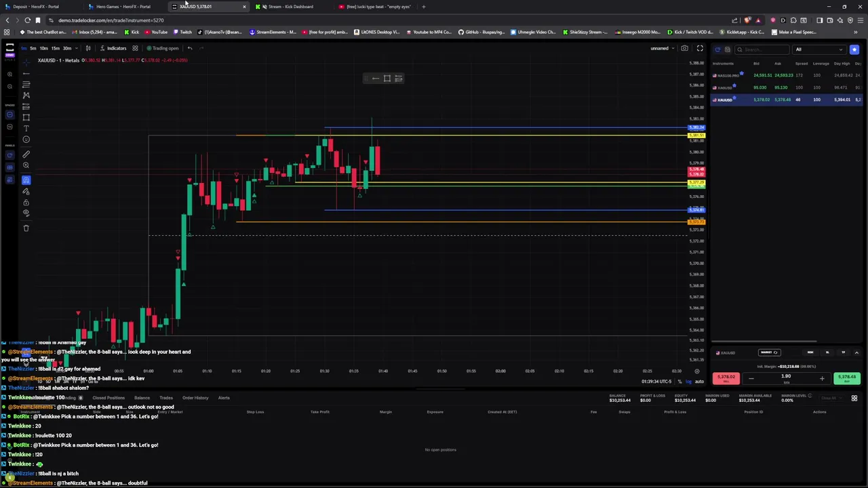
Task: Toggle log scale on chart
Action: (689, 382)
